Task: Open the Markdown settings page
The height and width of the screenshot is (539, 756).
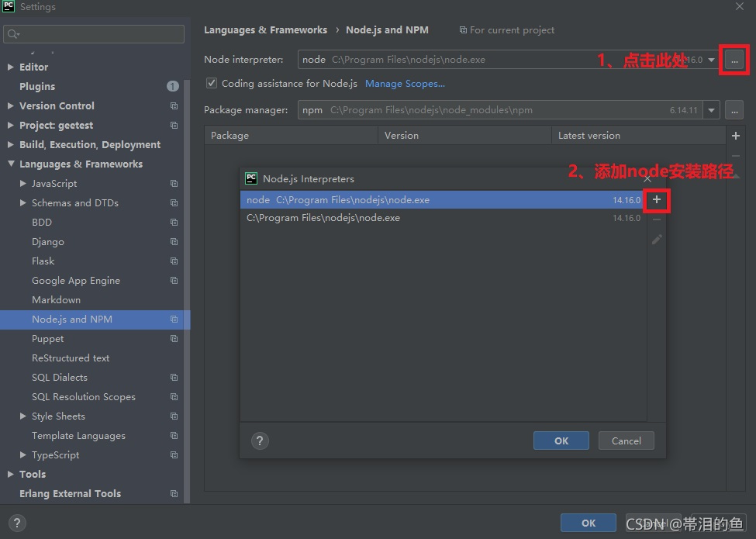Action: 56,300
